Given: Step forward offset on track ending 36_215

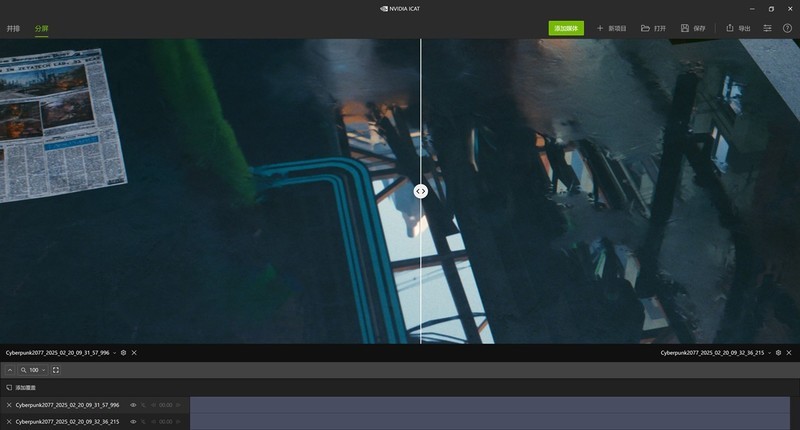Looking at the screenshot, I should tap(178, 422).
